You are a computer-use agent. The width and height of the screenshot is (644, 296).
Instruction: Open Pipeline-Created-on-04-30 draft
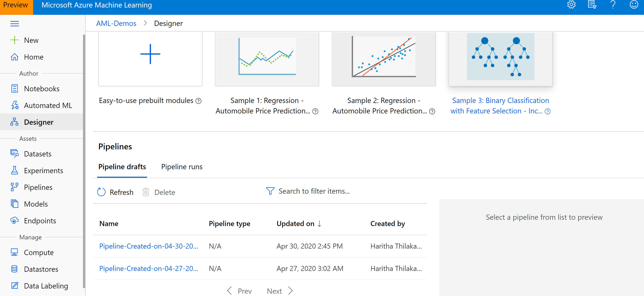coord(148,246)
